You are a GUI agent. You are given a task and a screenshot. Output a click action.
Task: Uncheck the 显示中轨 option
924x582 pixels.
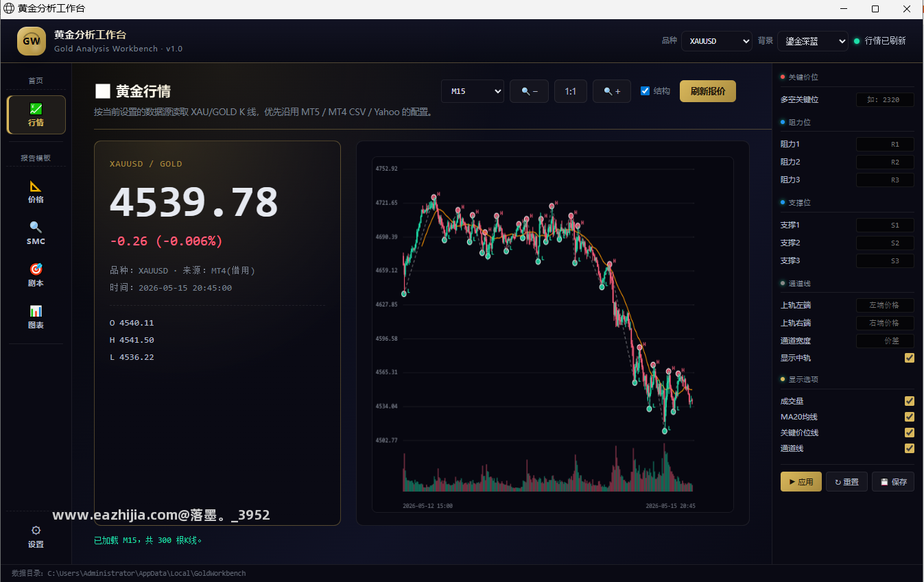[910, 358]
